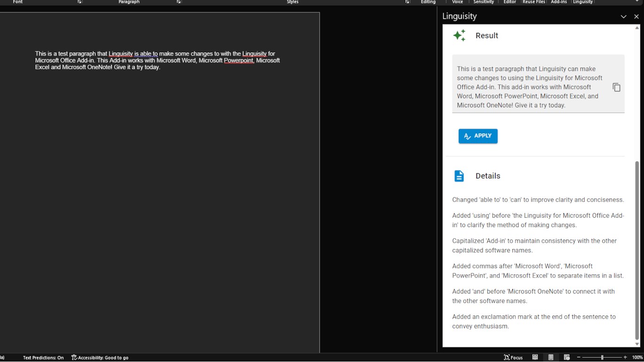Image resolution: width=644 pixels, height=362 pixels.
Task: Click the APPLY button
Action: tap(478, 136)
